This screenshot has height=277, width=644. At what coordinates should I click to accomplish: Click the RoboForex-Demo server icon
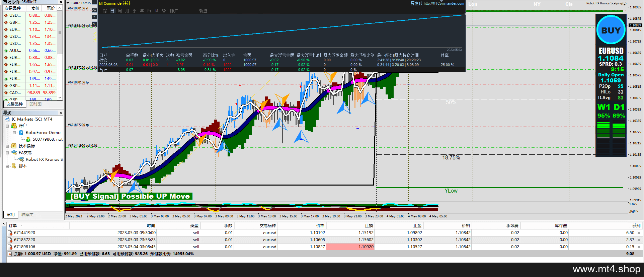[21, 133]
